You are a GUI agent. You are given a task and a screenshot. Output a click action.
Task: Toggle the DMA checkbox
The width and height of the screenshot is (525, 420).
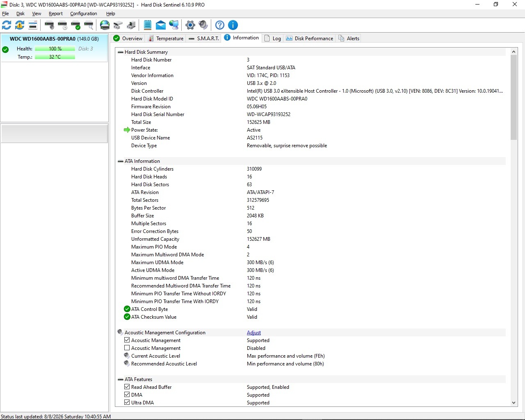tap(127, 395)
